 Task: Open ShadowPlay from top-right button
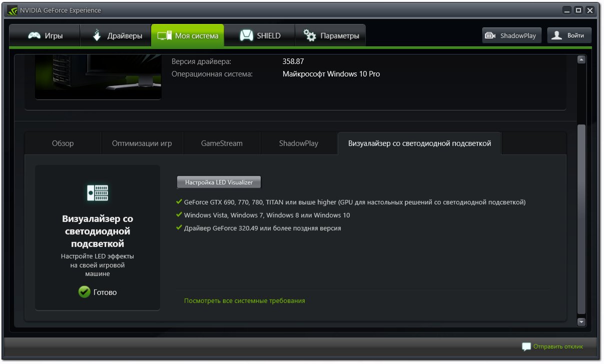pyautogui.click(x=511, y=35)
